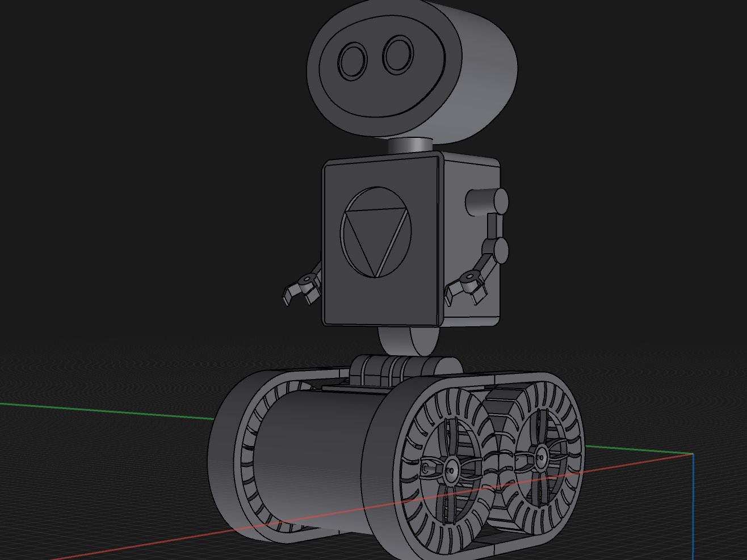Click the blue vertical axis line
The width and height of the screenshot is (747, 560).
(x=693, y=507)
